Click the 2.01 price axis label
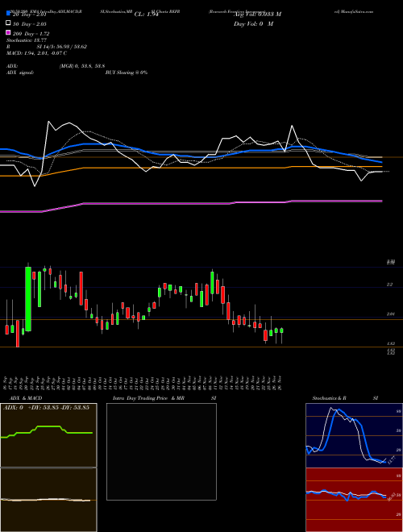The image size is (403, 532). tap(390, 314)
